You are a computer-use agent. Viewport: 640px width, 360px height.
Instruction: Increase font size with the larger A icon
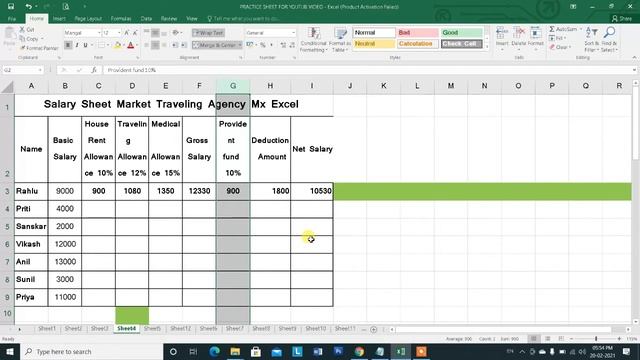(x=127, y=33)
